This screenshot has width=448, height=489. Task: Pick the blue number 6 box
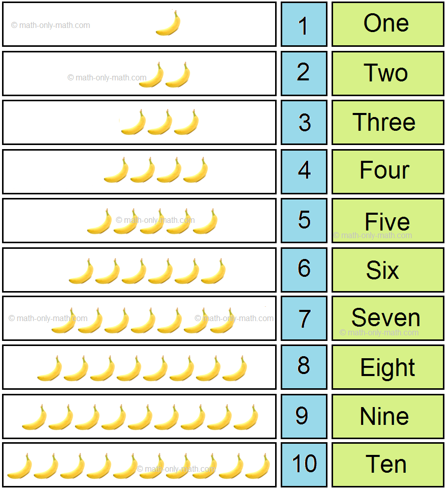pyautogui.click(x=304, y=269)
